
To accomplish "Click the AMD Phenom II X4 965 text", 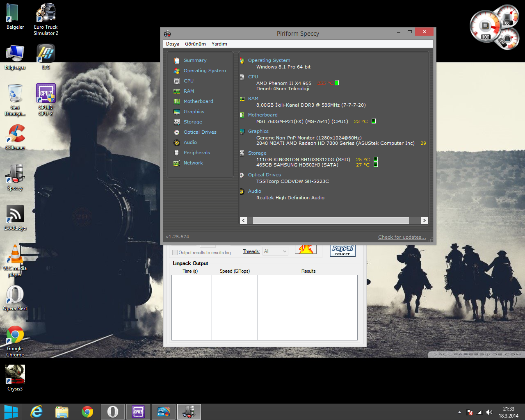I will 284,83.
